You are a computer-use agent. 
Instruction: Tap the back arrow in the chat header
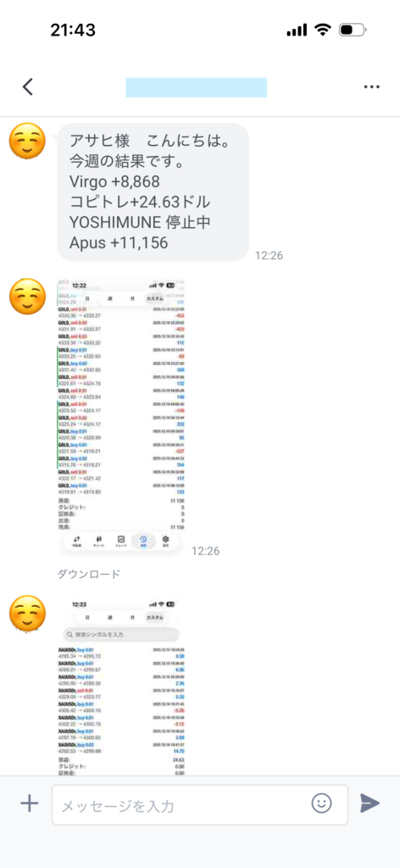pos(28,87)
